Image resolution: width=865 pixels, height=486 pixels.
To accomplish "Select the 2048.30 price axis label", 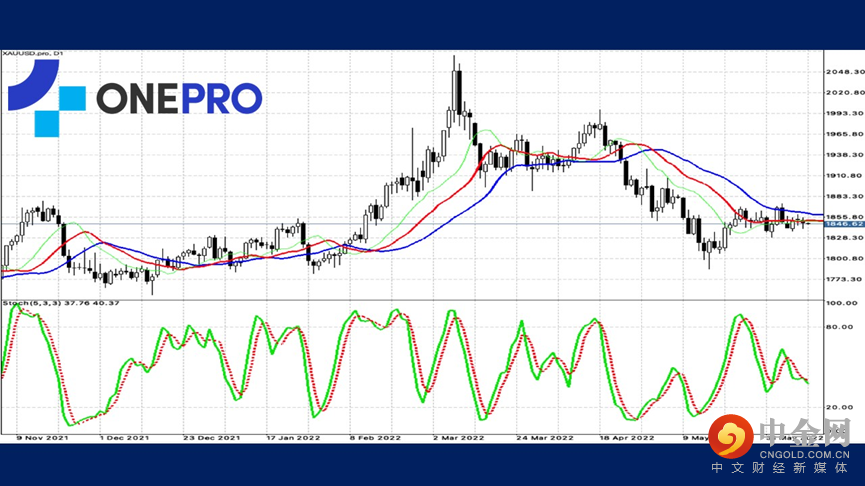I will coord(845,72).
